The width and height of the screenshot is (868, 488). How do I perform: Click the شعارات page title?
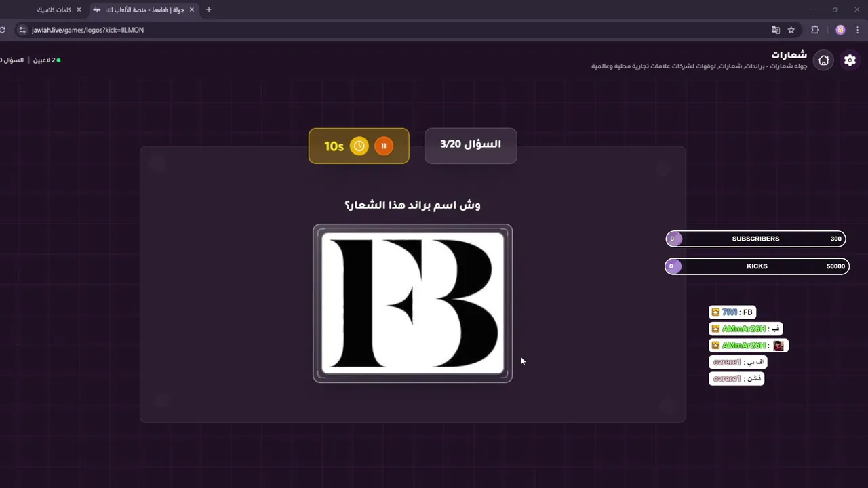pos(789,55)
